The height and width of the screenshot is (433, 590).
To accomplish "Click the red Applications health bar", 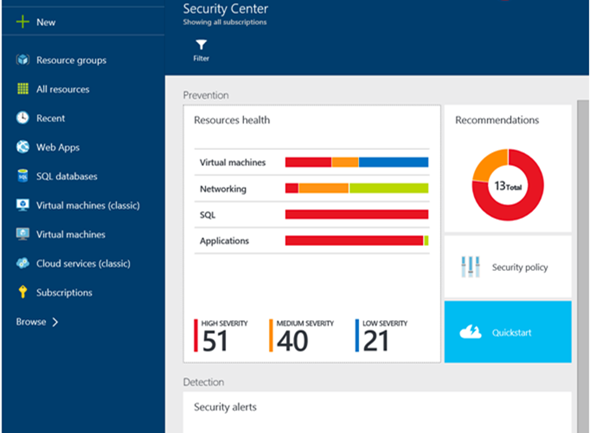I will [354, 240].
